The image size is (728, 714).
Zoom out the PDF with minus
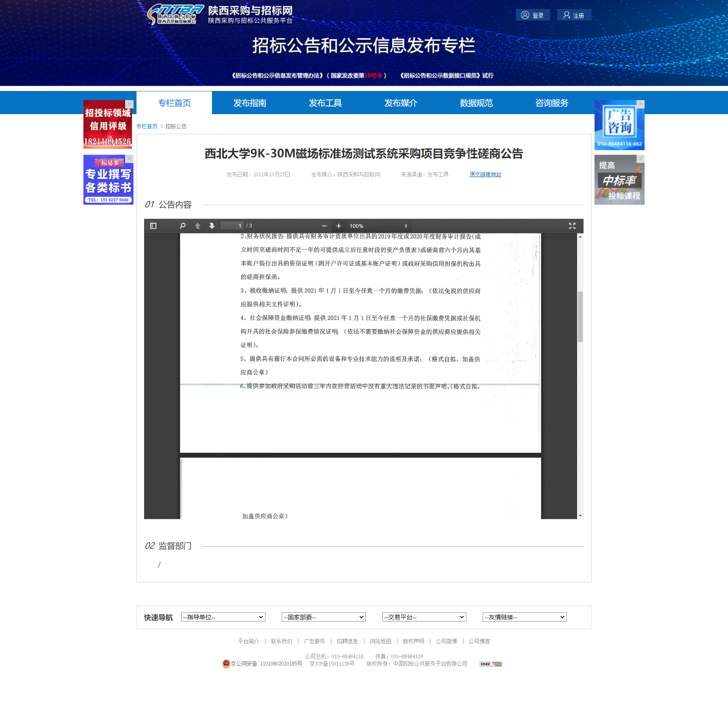324,226
